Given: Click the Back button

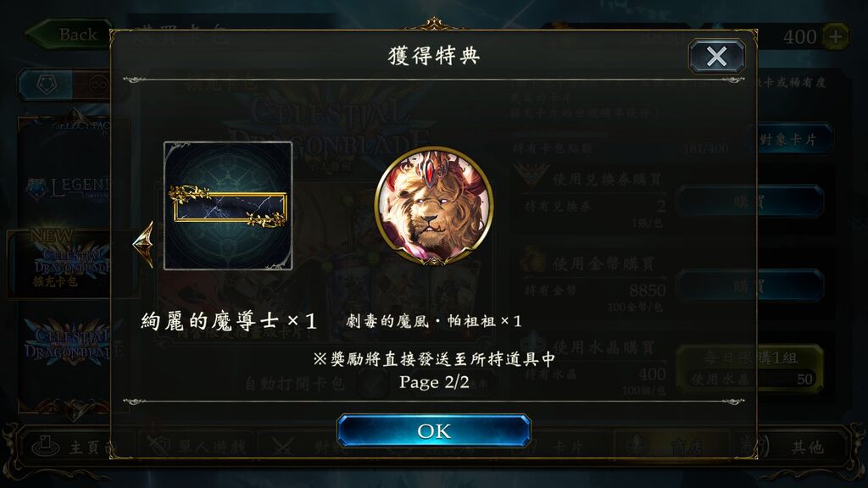Looking at the screenshot, I should 68,34.
